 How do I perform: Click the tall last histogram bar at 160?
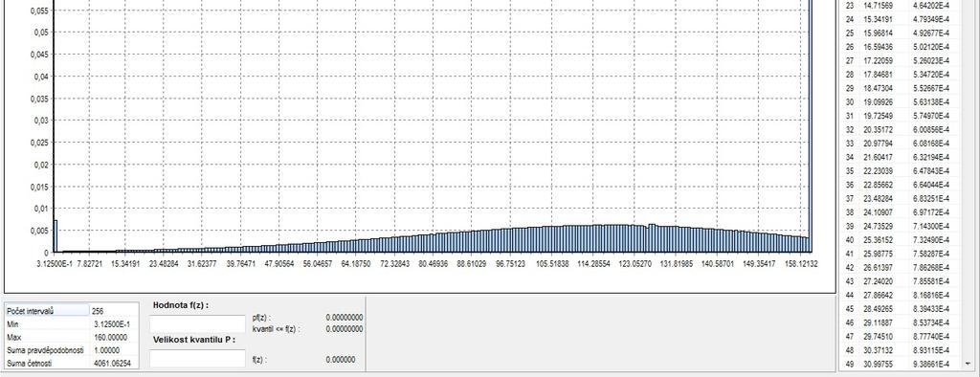pyautogui.click(x=812, y=125)
